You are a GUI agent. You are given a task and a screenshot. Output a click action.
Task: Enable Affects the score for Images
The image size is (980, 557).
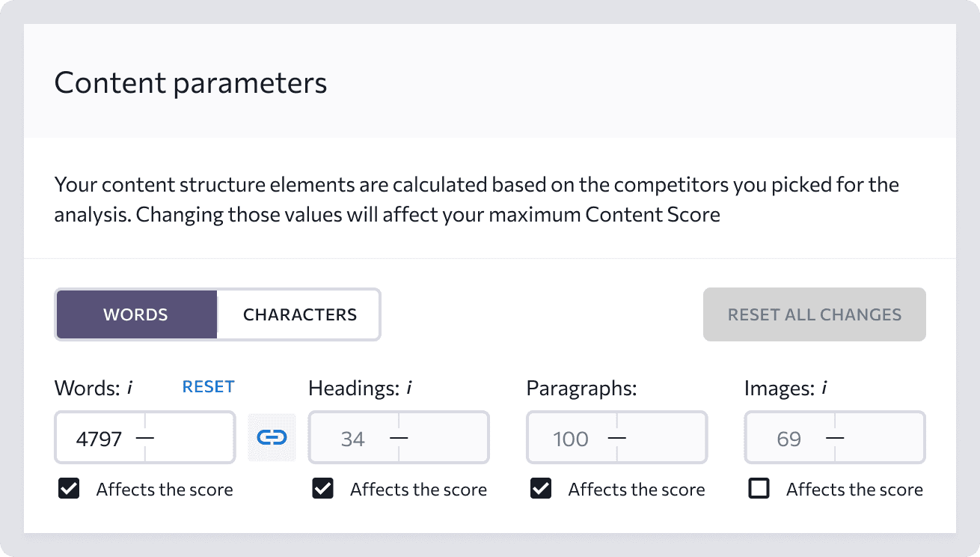(x=759, y=490)
